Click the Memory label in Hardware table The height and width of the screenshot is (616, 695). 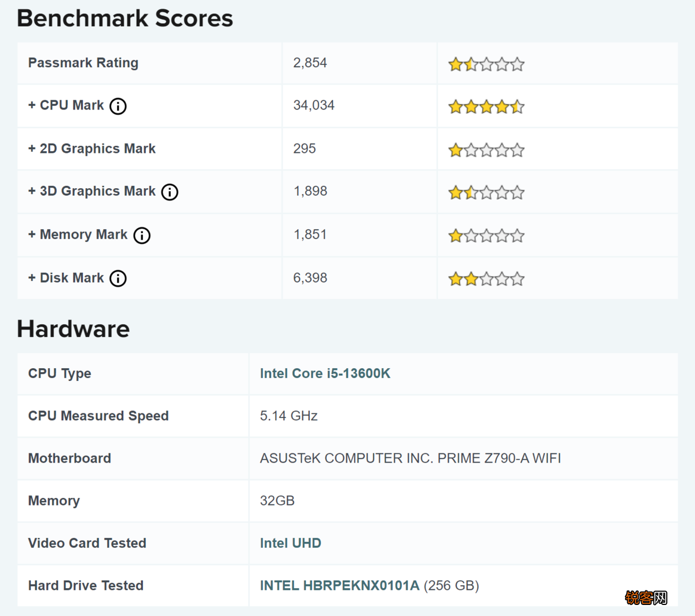pos(54,501)
